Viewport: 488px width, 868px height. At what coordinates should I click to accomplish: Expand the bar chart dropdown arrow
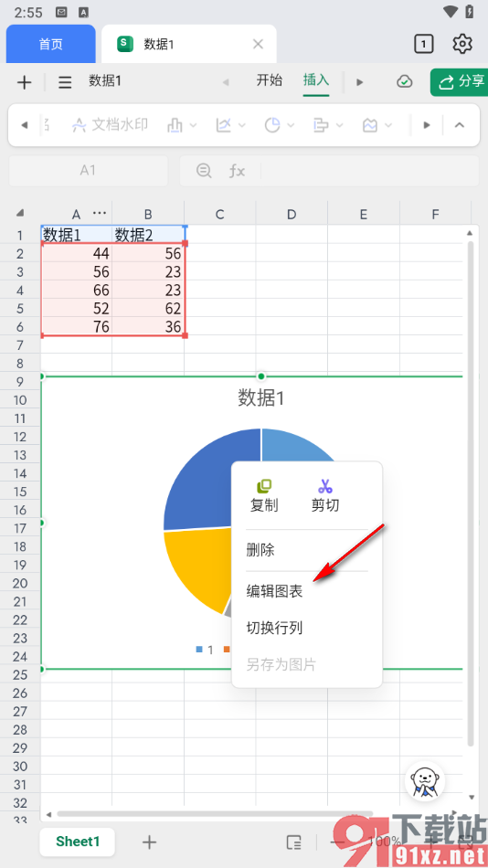coord(340,126)
